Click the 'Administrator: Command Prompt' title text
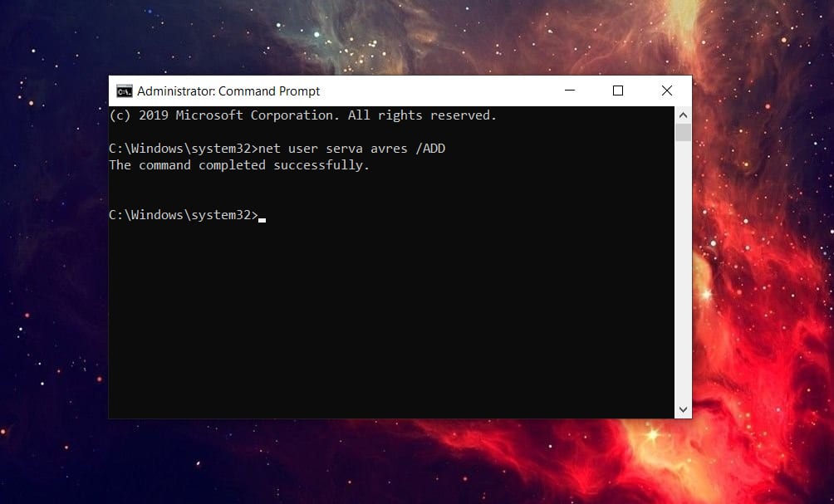This screenshot has height=504, width=834. pos(228,91)
